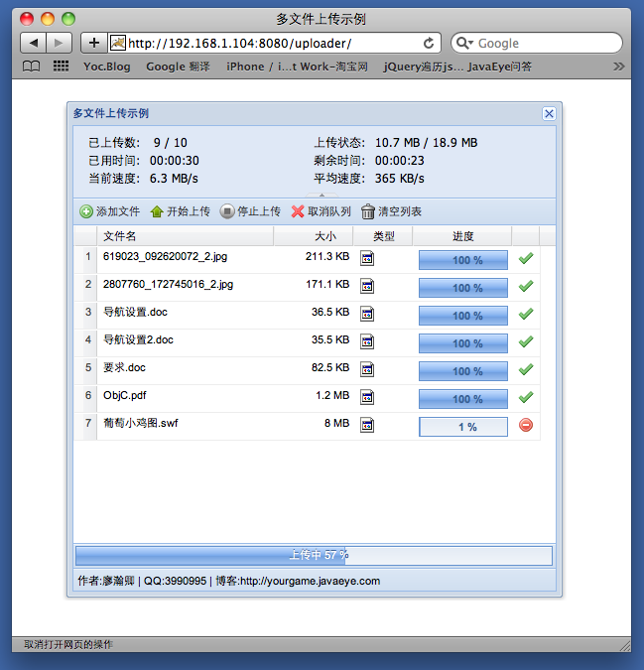
Task: Click file type icon for 葡萄小鸡图.swf row
Action: [367, 425]
